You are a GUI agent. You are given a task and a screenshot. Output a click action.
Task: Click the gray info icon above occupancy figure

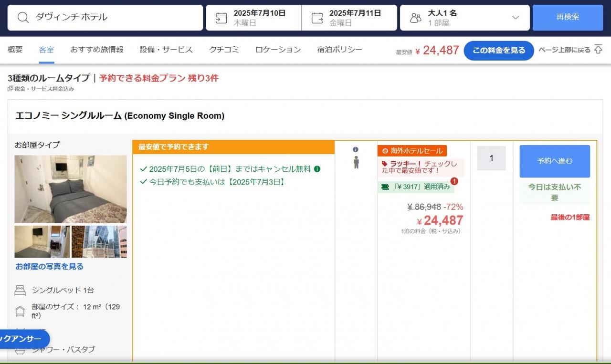[356, 150]
